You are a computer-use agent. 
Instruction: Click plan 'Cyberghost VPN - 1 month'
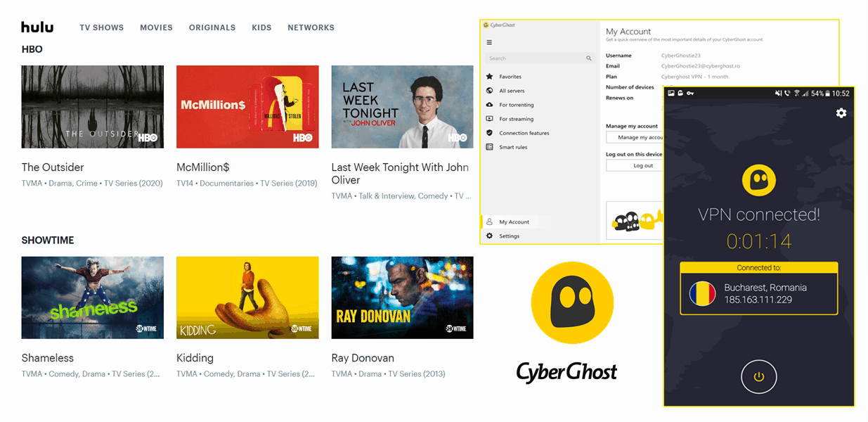(695, 77)
